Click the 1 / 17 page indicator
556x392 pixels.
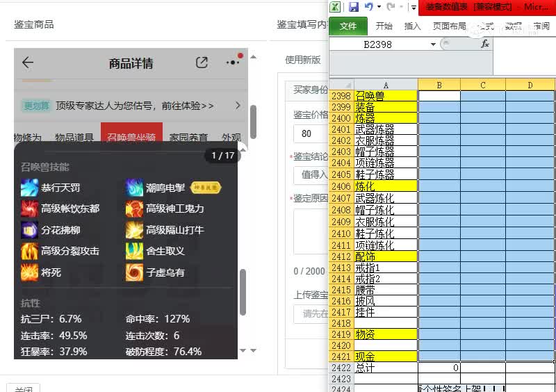point(222,156)
